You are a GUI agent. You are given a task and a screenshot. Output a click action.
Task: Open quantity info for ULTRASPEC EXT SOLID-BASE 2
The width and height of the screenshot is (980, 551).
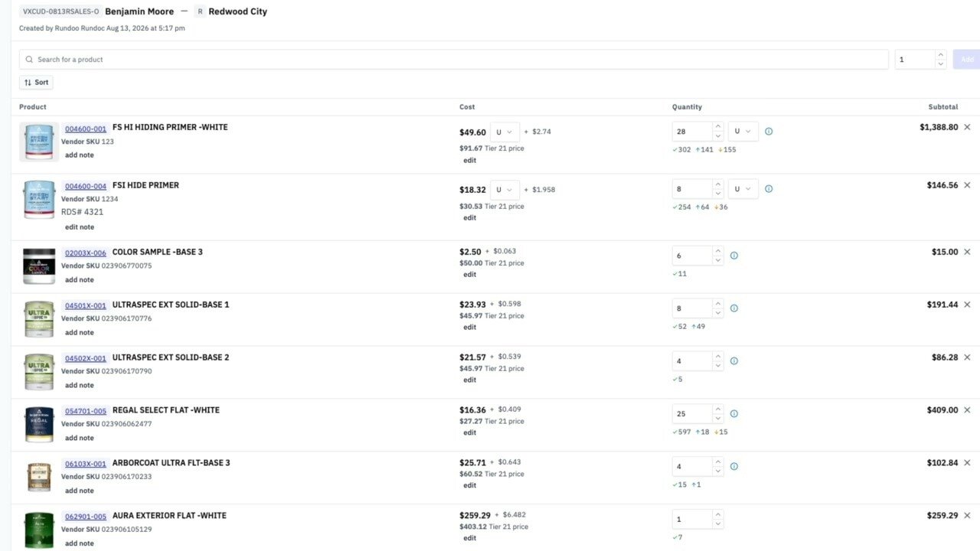[734, 361]
